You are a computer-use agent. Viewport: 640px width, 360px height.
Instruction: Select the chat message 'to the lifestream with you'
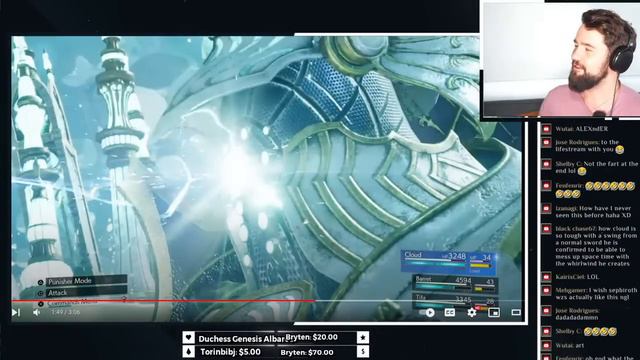pos(590,146)
